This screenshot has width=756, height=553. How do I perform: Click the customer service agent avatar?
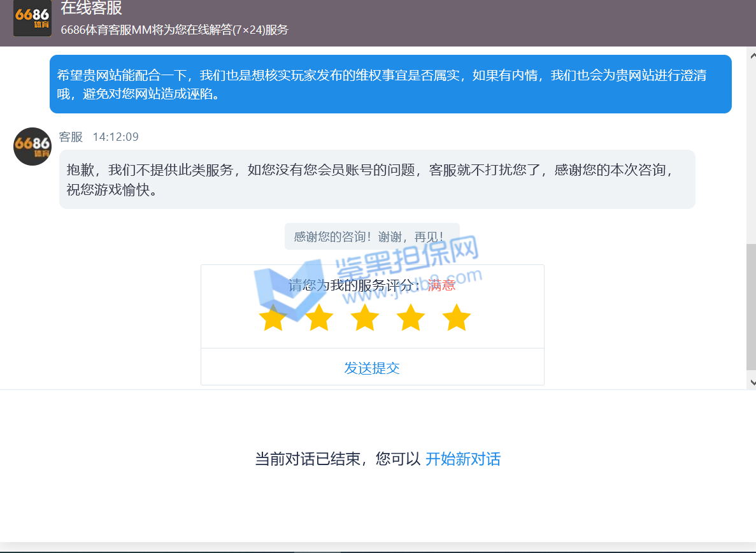32,147
